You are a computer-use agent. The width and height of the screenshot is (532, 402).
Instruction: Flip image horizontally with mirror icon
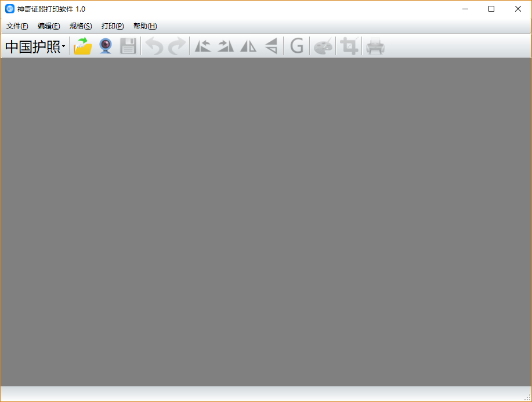(248, 46)
